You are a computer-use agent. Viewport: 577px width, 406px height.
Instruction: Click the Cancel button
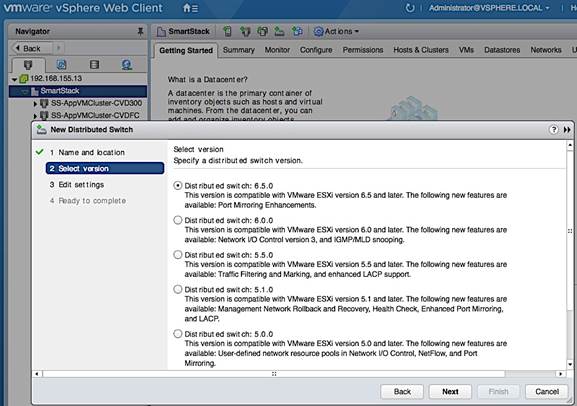(546, 392)
